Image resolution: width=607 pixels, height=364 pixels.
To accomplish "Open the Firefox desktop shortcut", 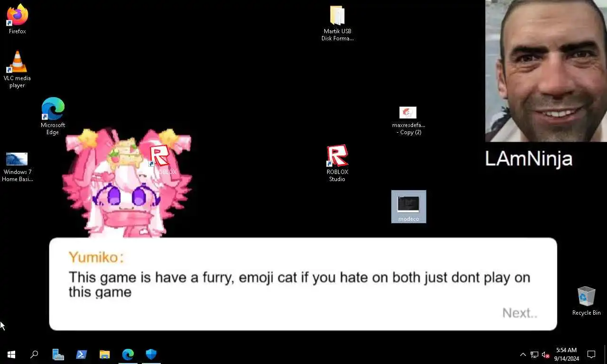I will 18,19.
